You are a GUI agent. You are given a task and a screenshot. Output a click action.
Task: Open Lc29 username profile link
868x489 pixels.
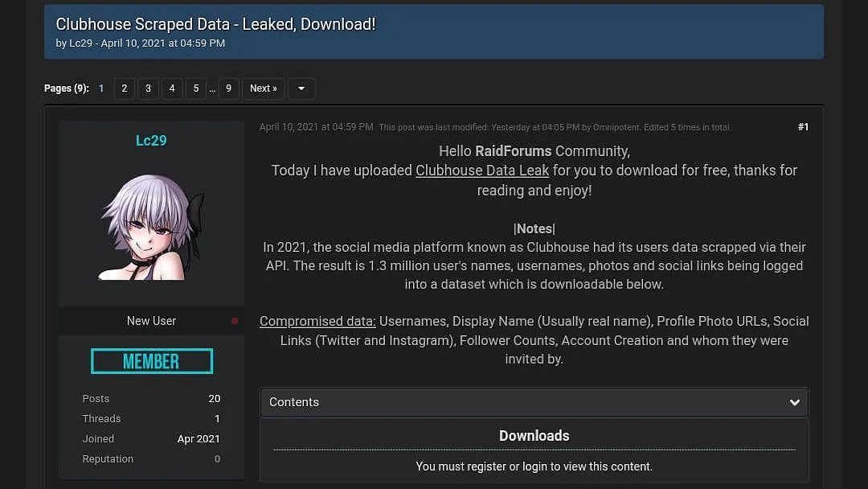151,141
